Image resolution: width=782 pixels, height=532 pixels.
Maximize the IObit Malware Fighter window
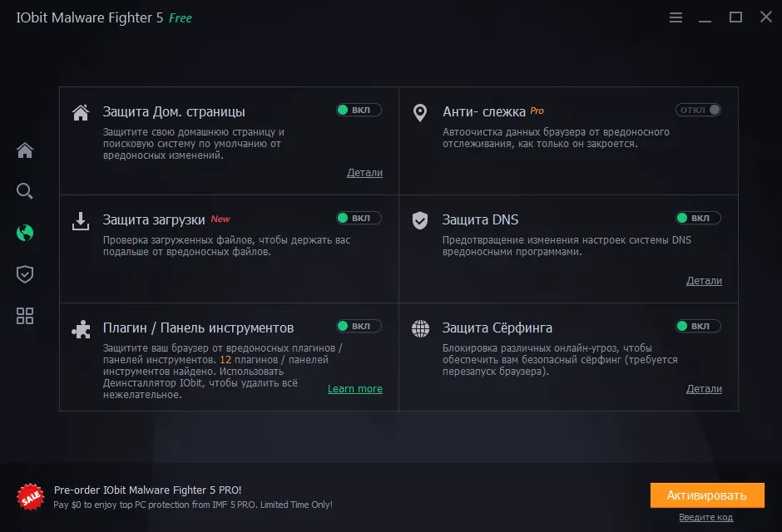[x=735, y=17]
